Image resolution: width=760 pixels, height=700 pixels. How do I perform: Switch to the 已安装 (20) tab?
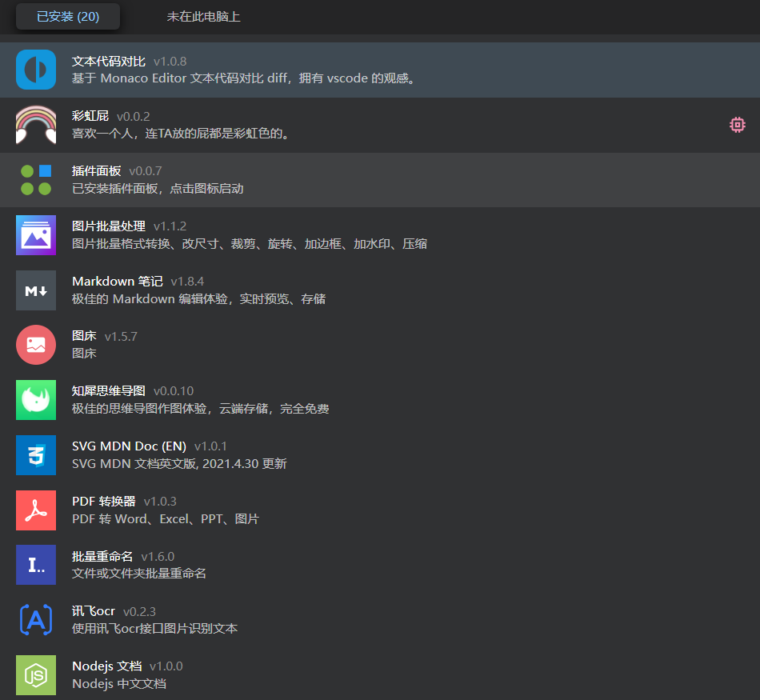68,17
